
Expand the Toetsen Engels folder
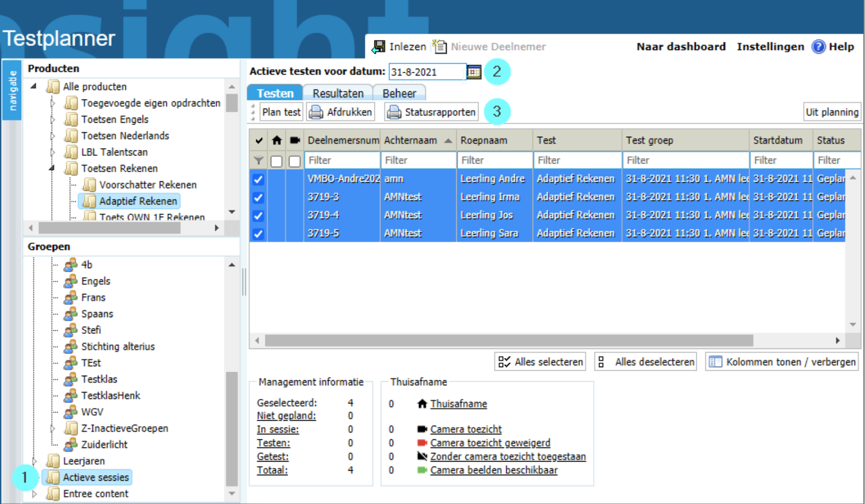point(53,120)
